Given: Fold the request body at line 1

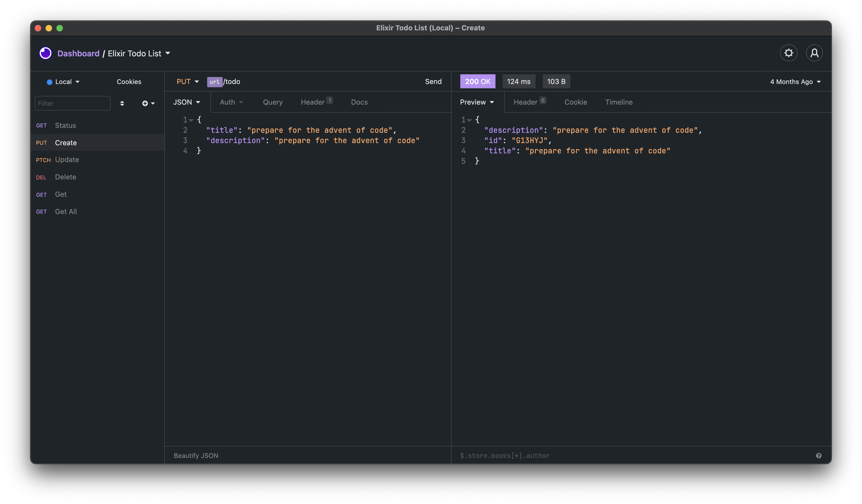Looking at the screenshot, I should tap(191, 120).
